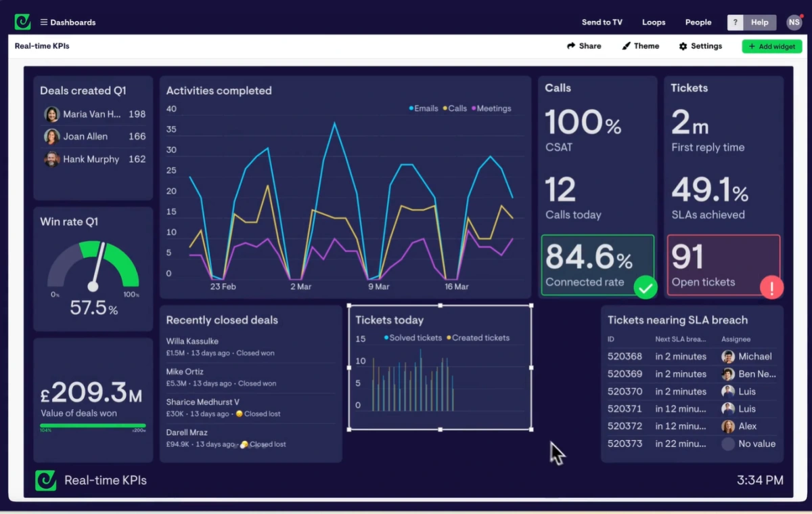Click the Meetings legend entry

491,108
